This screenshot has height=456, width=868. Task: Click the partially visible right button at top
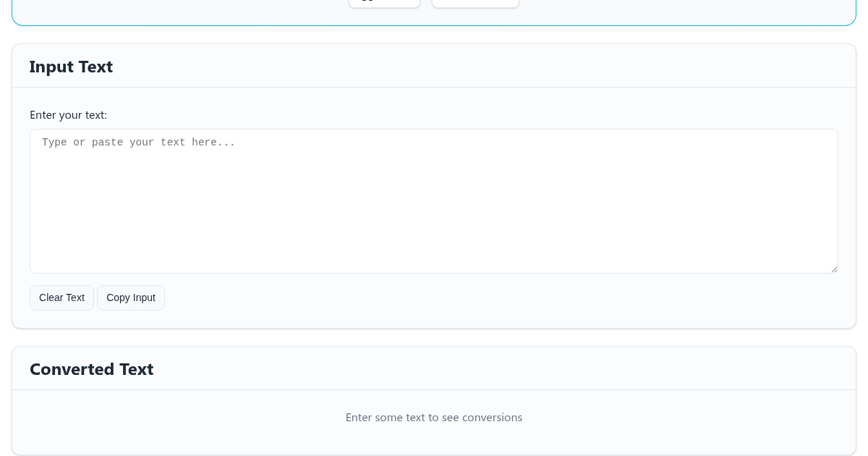click(x=475, y=3)
